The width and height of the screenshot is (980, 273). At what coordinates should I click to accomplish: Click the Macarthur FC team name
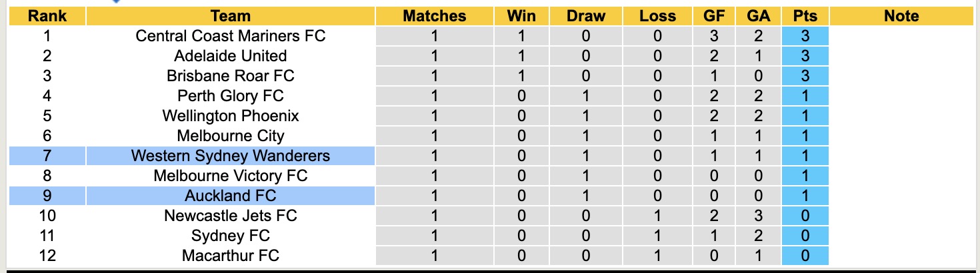tap(230, 256)
